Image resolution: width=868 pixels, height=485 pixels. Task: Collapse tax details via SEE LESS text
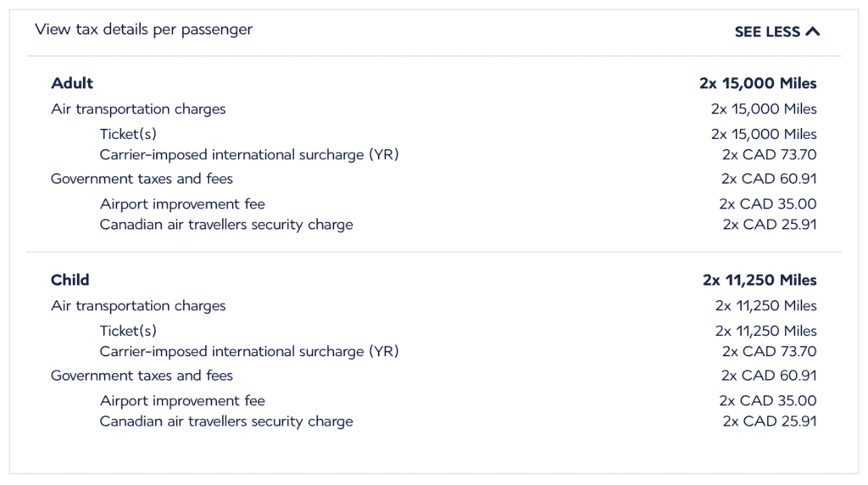pyautogui.click(x=767, y=31)
